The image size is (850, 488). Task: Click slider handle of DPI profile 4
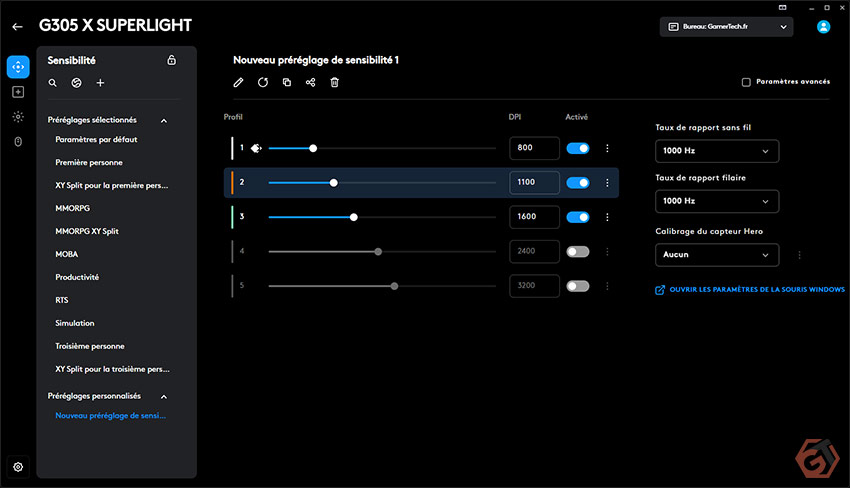tap(378, 252)
